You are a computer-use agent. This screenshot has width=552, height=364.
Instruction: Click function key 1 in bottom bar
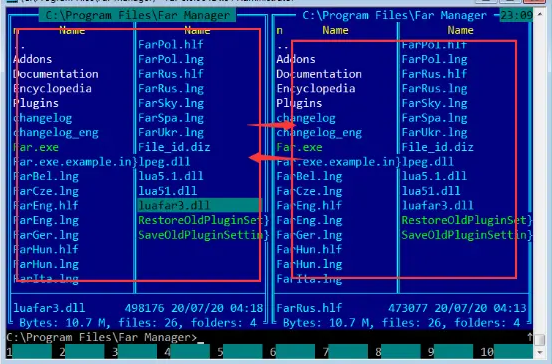tap(29, 352)
